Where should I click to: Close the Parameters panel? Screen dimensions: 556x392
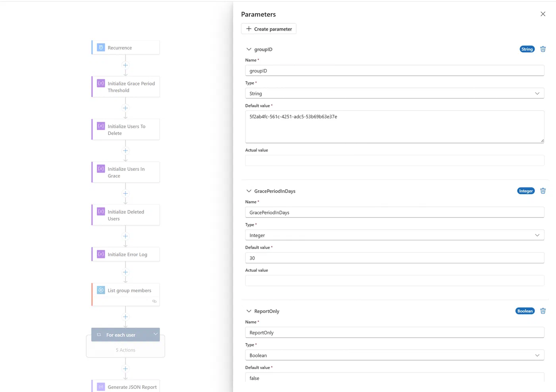click(543, 14)
